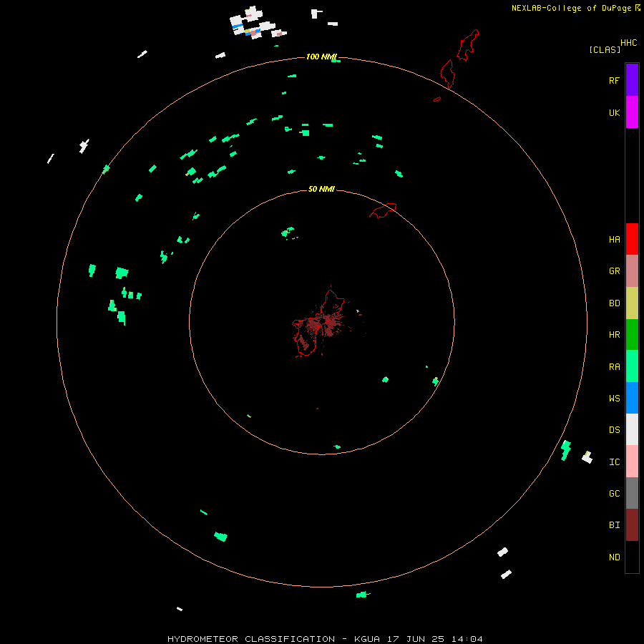Pick the HR dark green legend swatch
This screenshot has height=644, width=644.
pos(632,334)
